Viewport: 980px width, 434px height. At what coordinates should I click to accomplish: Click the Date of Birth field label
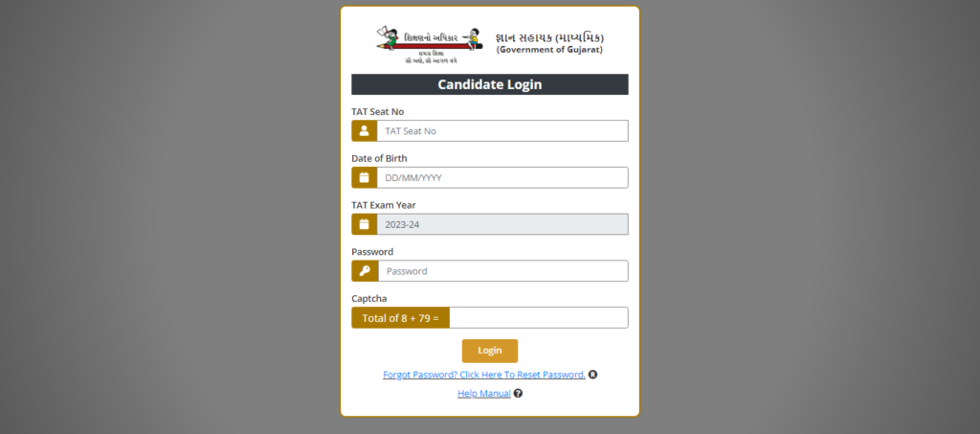379,158
